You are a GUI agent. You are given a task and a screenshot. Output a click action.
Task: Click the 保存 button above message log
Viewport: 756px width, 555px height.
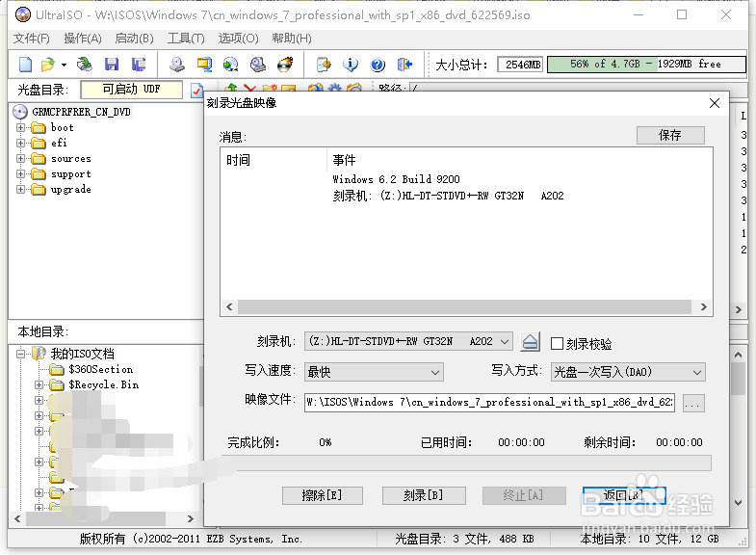[x=670, y=136]
